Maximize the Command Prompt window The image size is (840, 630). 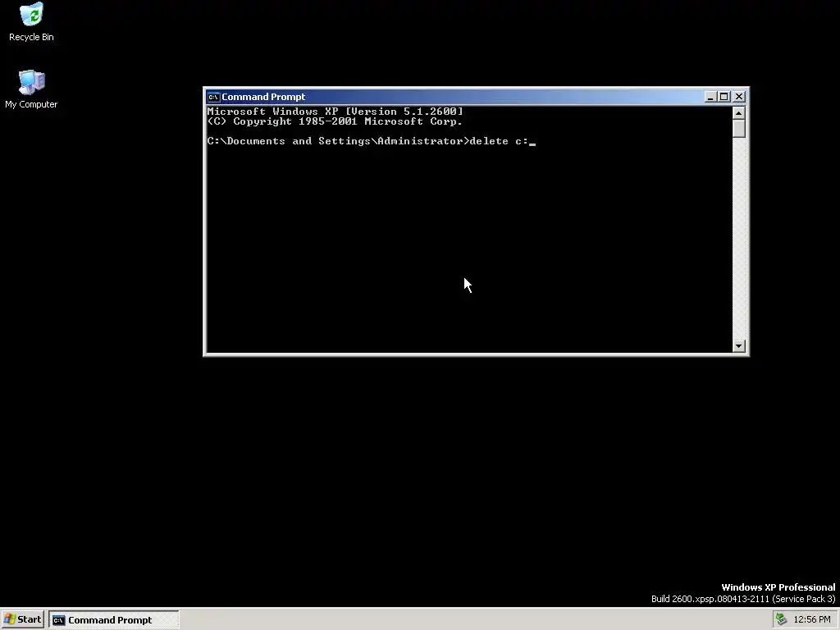[724, 97]
